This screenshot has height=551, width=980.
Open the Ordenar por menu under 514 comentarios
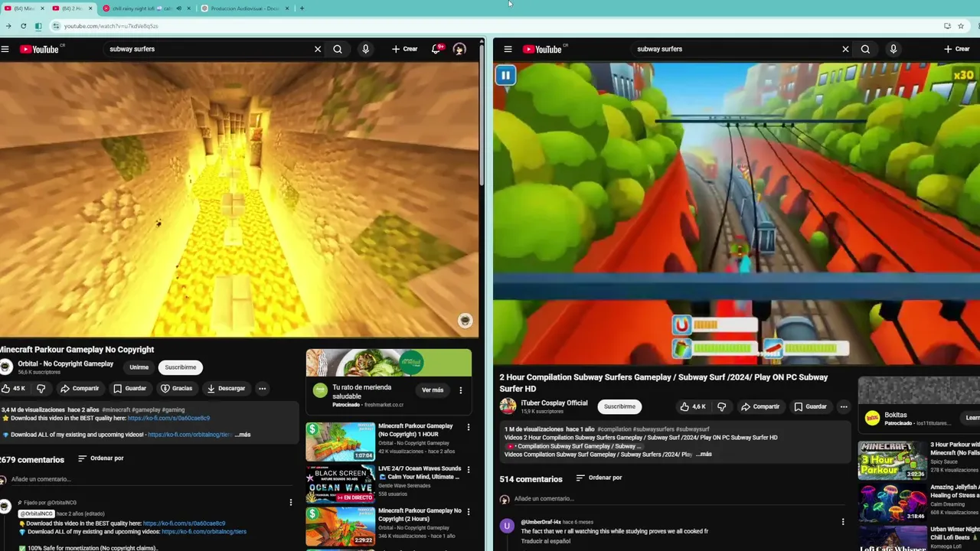coord(599,478)
